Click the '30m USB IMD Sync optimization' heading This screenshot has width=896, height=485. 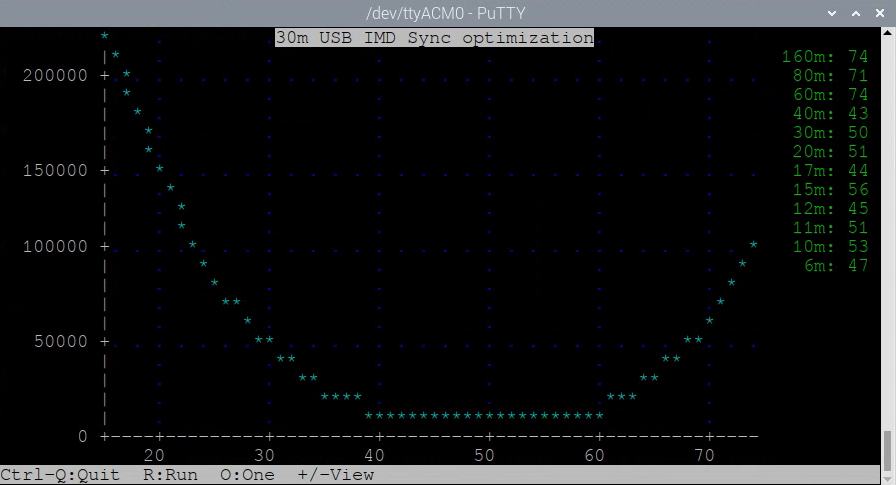point(434,38)
